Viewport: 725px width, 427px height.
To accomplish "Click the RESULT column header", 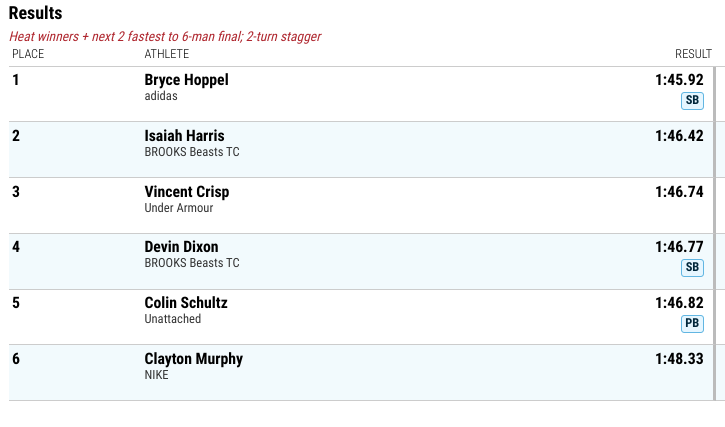I will [693, 54].
